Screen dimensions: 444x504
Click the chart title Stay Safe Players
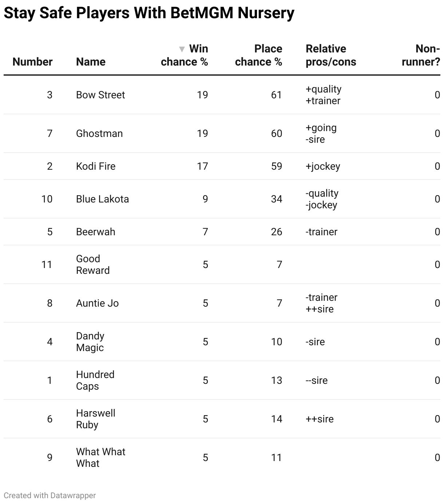[149, 13]
